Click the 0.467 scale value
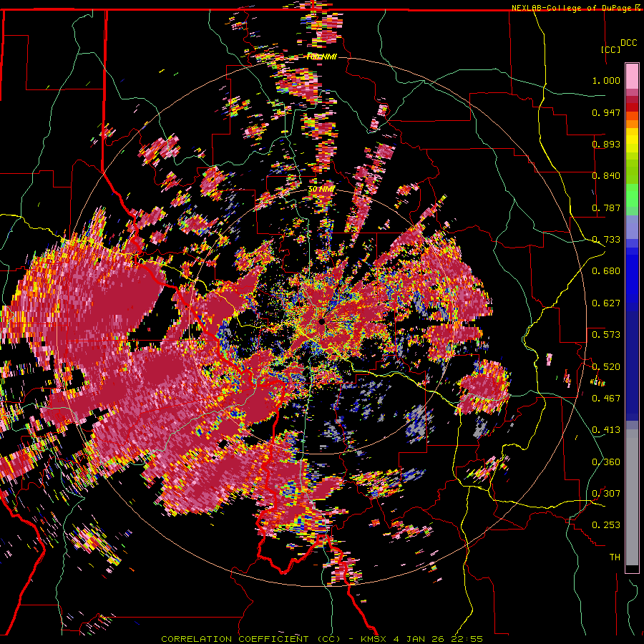The height and width of the screenshot is (644, 644). [x=606, y=398]
